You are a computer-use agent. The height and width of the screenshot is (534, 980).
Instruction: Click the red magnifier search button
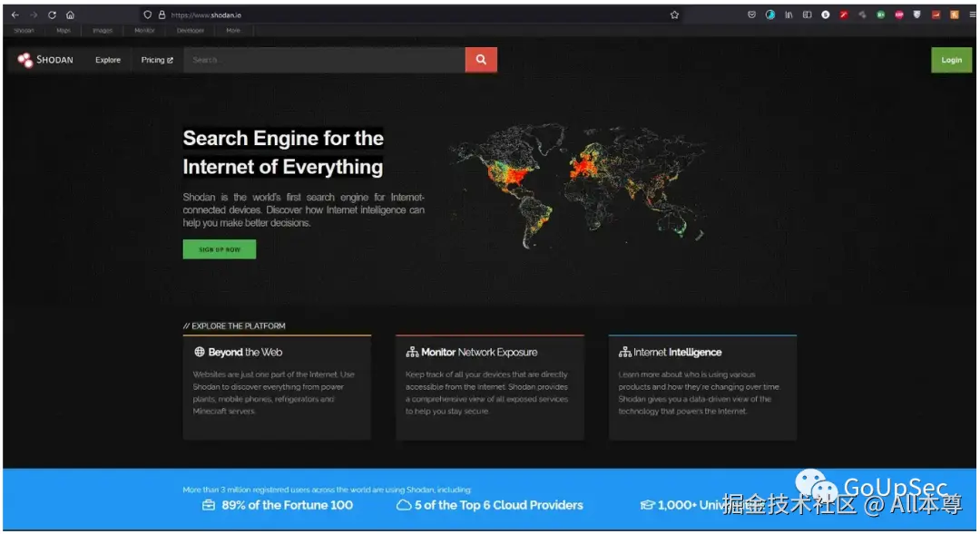(481, 60)
